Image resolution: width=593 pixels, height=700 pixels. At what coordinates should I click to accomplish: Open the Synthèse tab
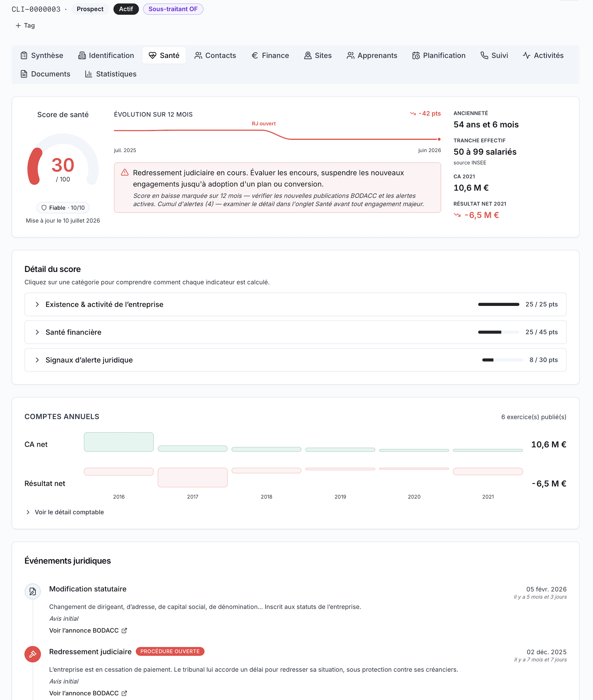pos(42,55)
